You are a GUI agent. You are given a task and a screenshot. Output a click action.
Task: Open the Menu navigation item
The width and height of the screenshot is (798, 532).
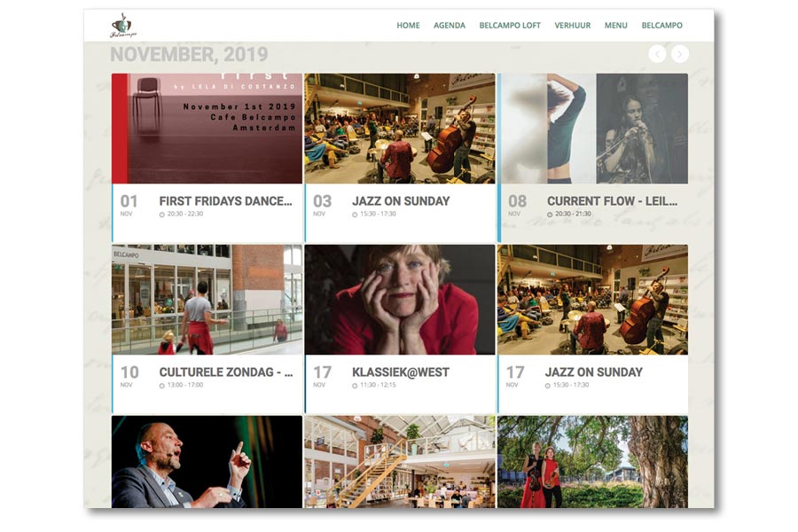point(616,25)
